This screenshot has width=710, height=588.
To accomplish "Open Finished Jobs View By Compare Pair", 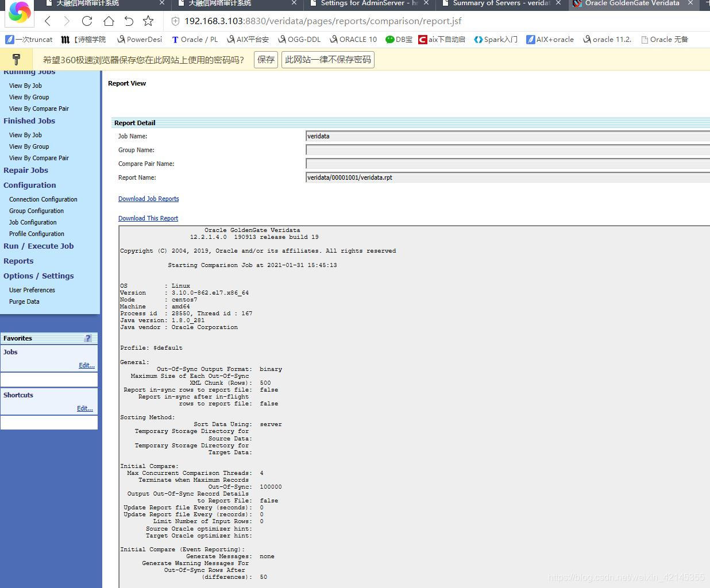I will click(x=39, y=158).
